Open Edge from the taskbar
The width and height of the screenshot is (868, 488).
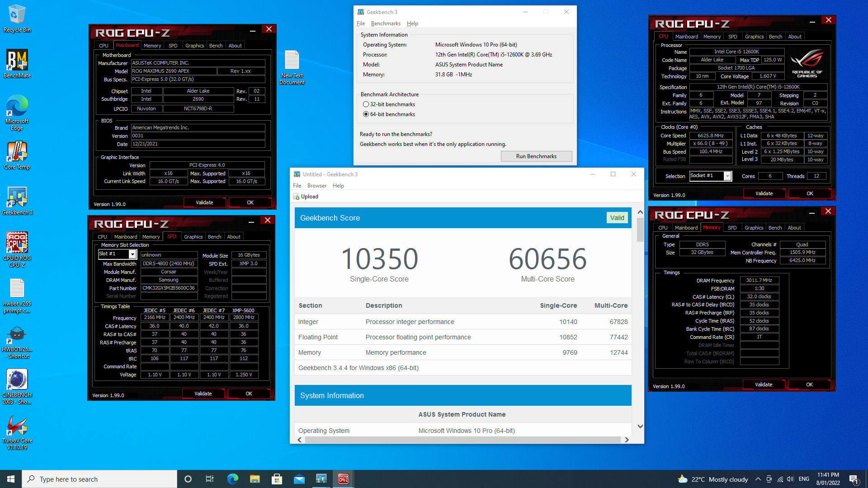[x=232, y=479]
